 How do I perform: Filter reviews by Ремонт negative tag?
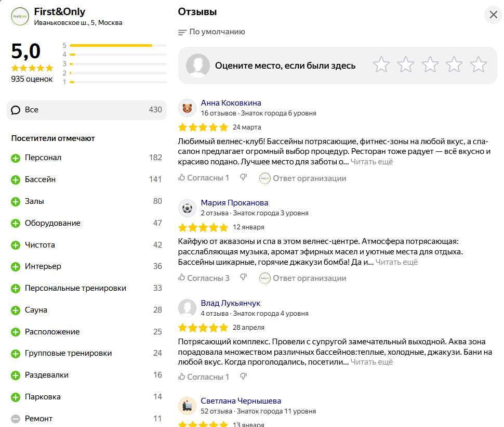(38, 419)
